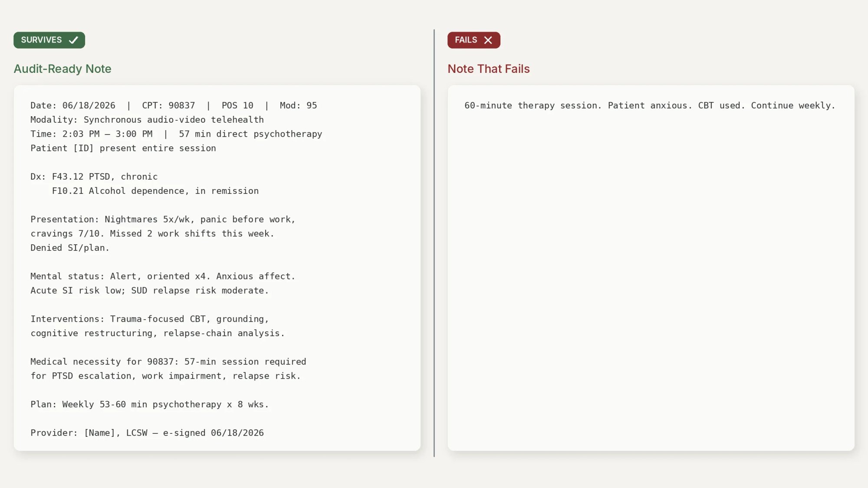Click the 'Denied SI/plan.' line

pyautogui.click(x=70, y=248)
